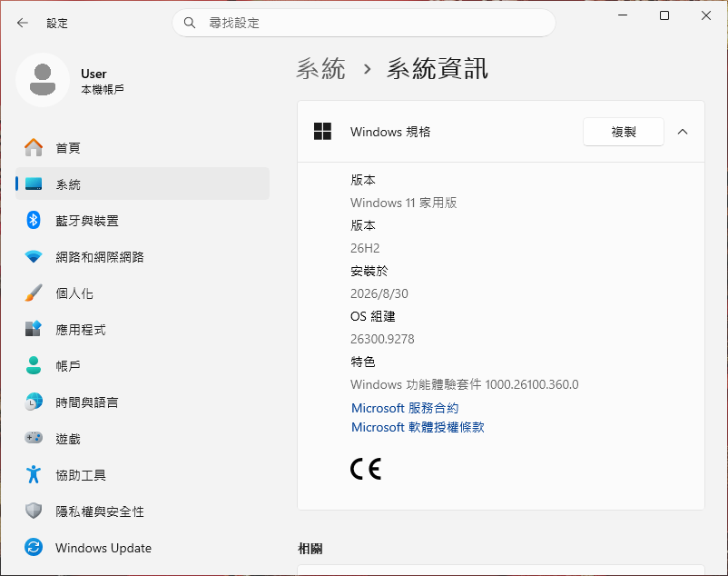This screenshot has width=728, height=576.
Task: Open Microsoft 軟體授權條款 link
Action: pyautogui.click(x=418, y=427)
